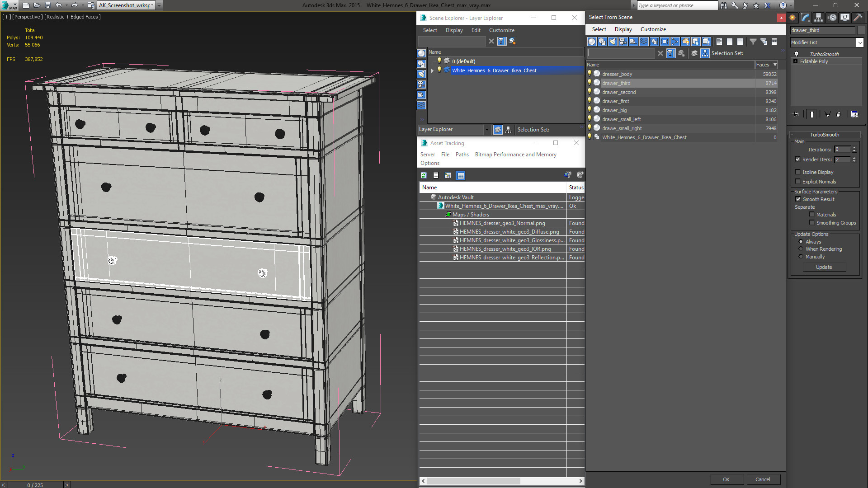Screen dimensions: 868x488
Task: Click Cancel in Select From Scene
Action: [x=762, y=479]
